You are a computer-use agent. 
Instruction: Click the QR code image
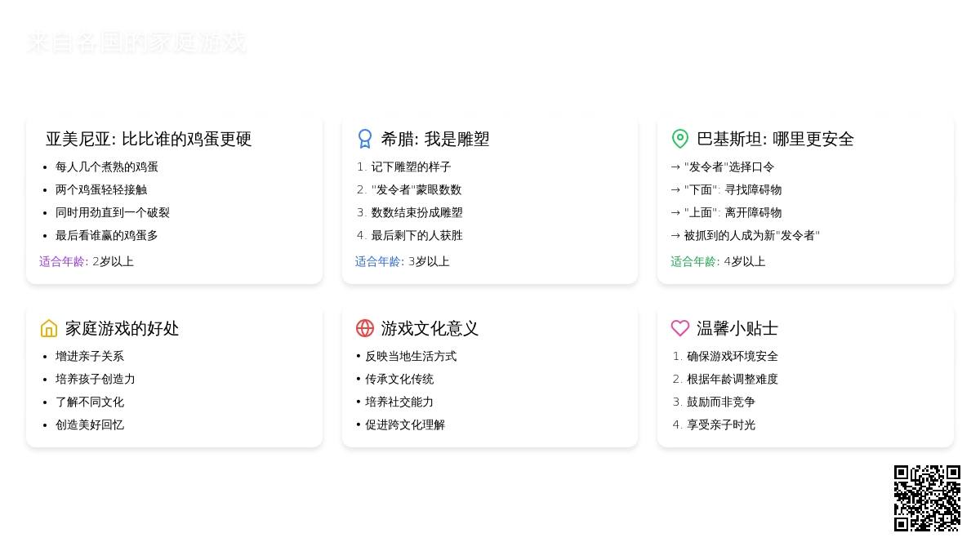point(927,498)
